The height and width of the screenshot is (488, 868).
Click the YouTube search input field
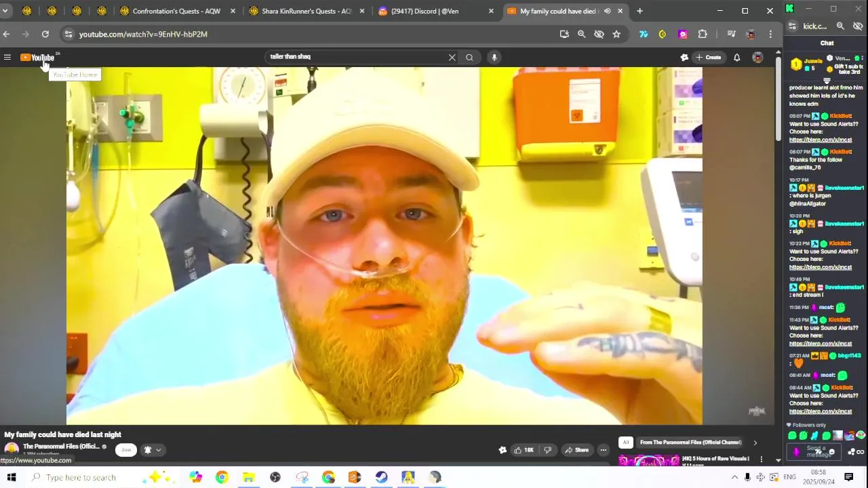coord(356,58)
